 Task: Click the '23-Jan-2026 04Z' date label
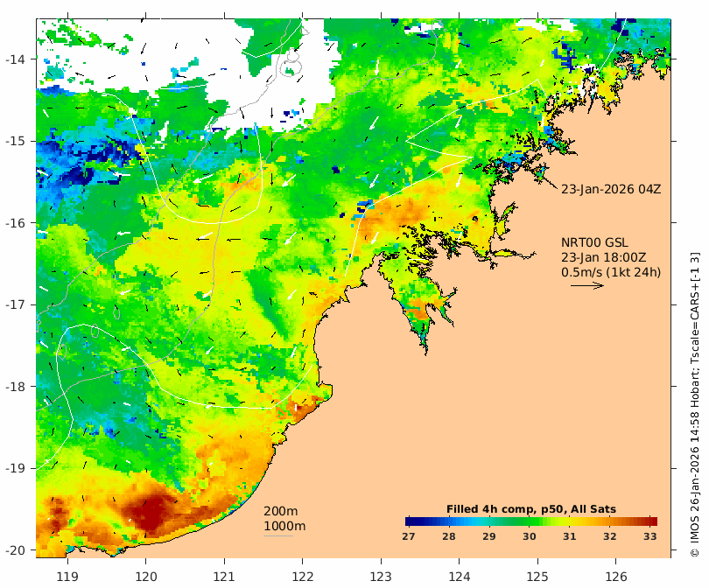pos(611,189)
